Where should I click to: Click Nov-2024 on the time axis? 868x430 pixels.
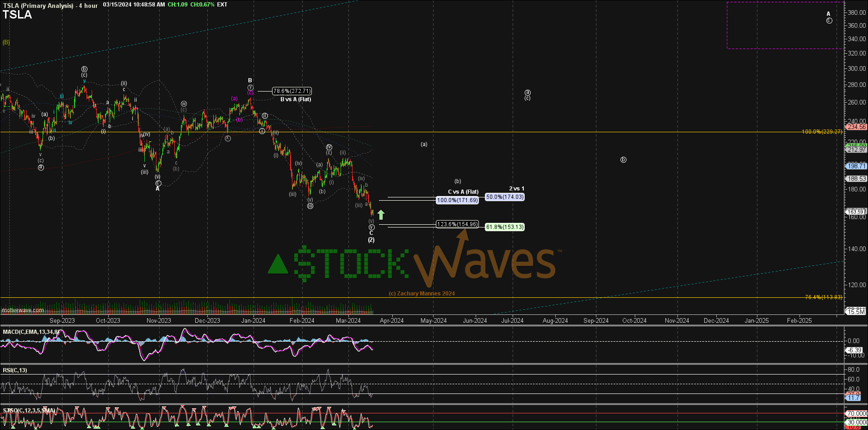tap(677, 320)
